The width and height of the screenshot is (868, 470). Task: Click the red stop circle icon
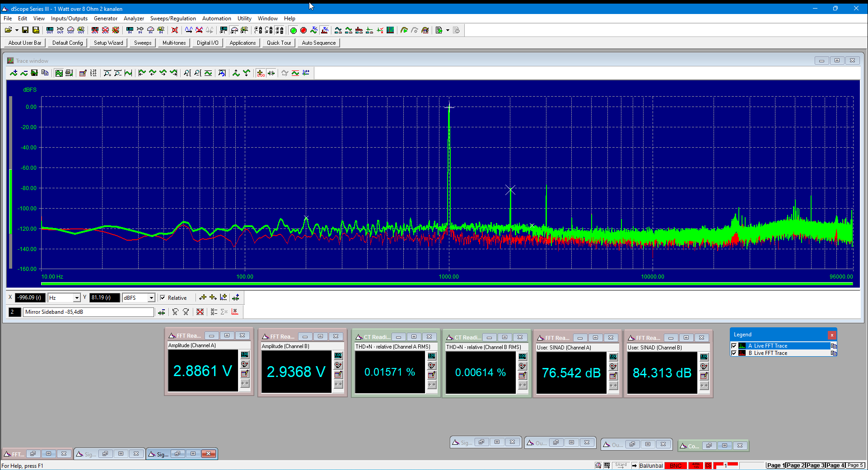pyautogui.click(x=303, y=30)
